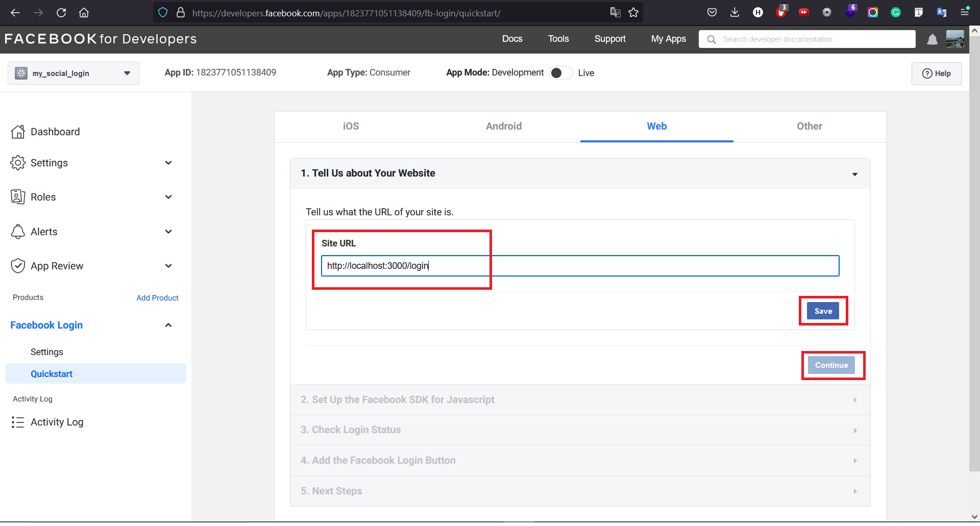Image resolution: width=980 pixels, height=526 pixels.
Task: Open the Pocket save icon
Action: pos(712,13)
